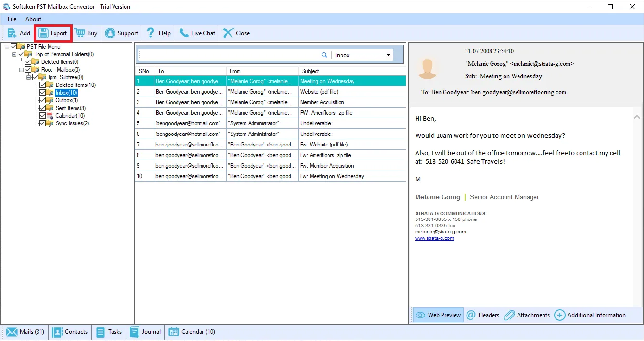Select row 9 Fw: Member Acquisition
The image size is (644, 341).
click(270, 166)
